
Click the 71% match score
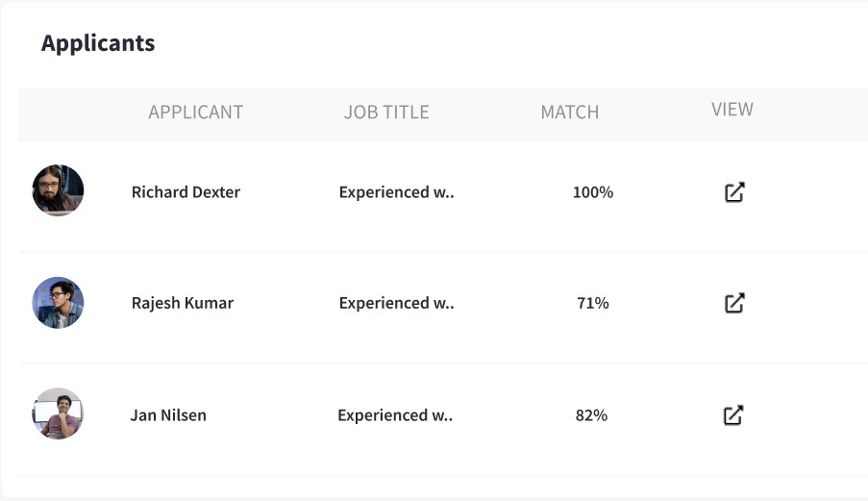(593, 303)
